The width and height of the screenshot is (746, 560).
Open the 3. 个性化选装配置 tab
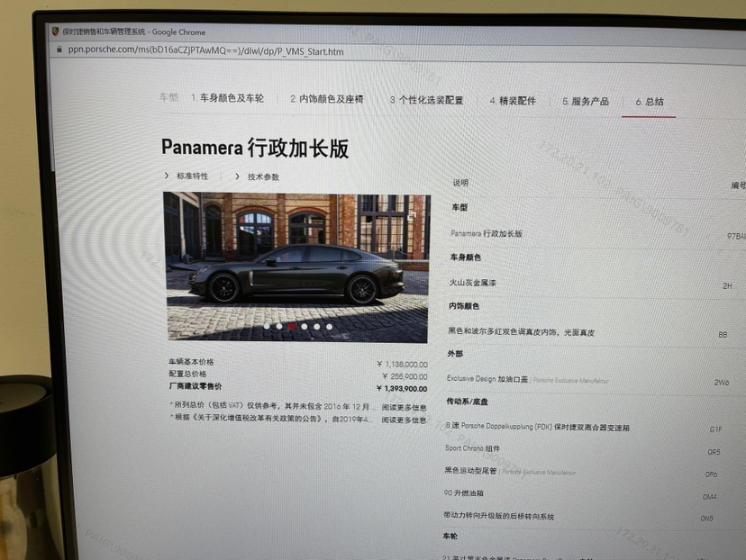click(426, 100)
